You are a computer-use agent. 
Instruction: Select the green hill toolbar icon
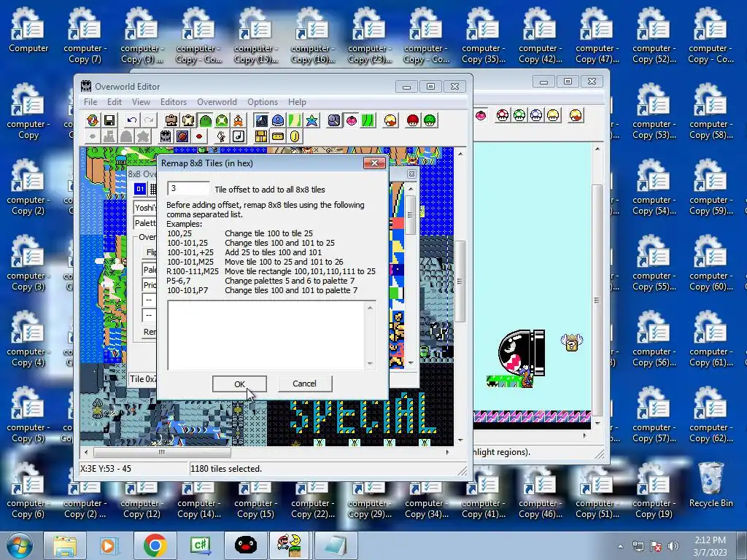pyautogui.click(x=205, y=120)
